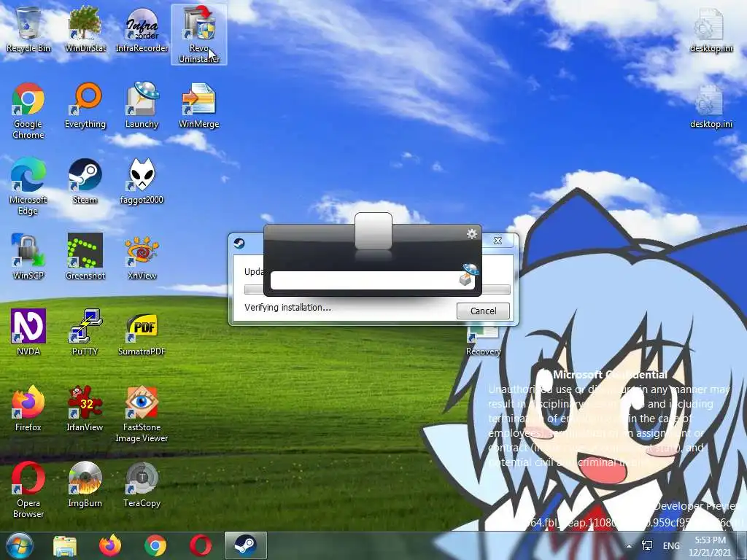Select the Everything search shortcut
The height and width of the screenshot is (560, 747).
[x=85, y=105]
